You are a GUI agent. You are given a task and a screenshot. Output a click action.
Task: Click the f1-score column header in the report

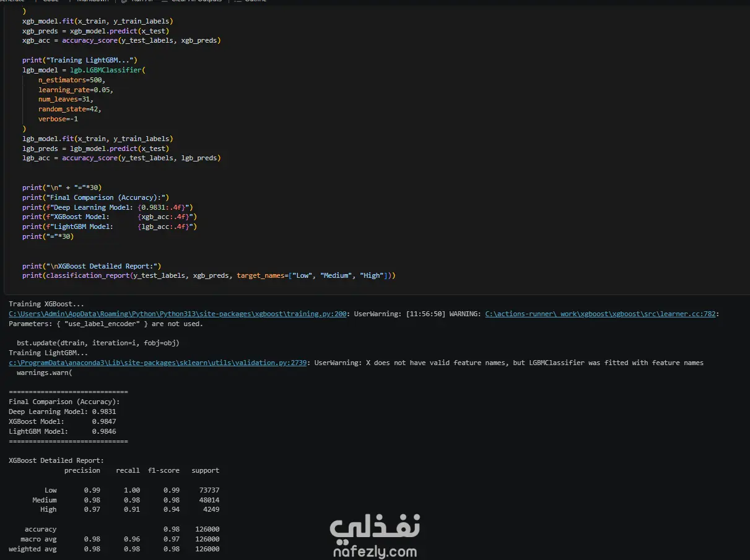[x=164, y=470]
